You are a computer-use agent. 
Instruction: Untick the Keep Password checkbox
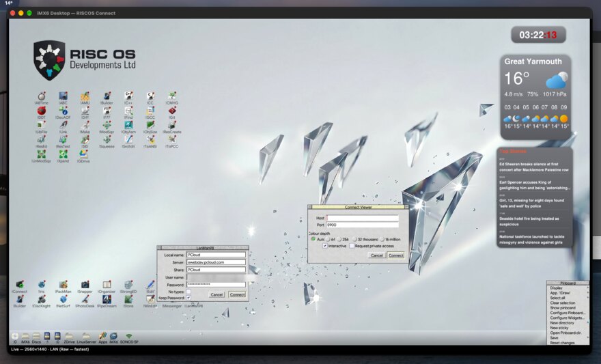tap(188, 298)
